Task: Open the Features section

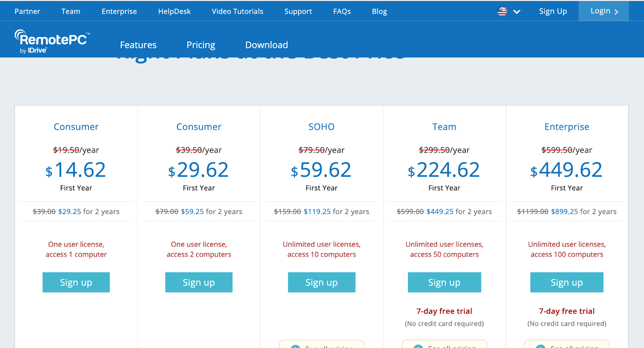Action: (x=138, y=45)
